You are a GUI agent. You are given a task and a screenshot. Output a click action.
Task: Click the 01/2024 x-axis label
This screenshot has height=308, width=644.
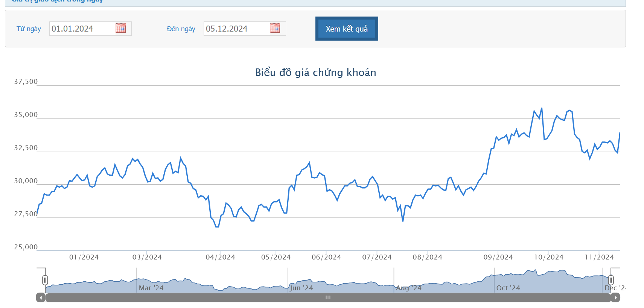tap(84, 257)
